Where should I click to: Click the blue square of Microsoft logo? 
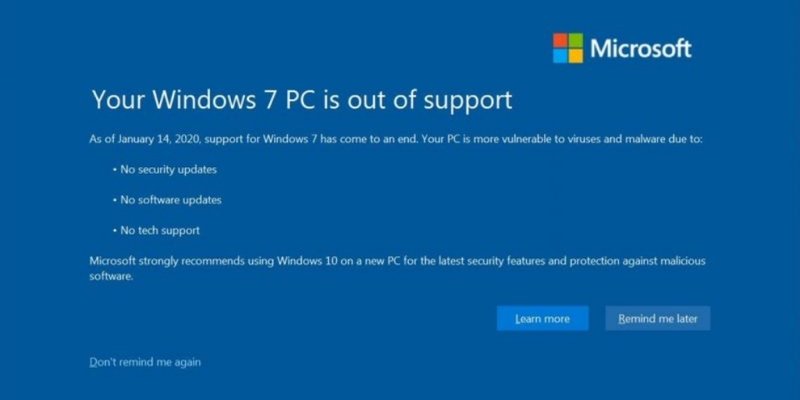click(560, 56)
